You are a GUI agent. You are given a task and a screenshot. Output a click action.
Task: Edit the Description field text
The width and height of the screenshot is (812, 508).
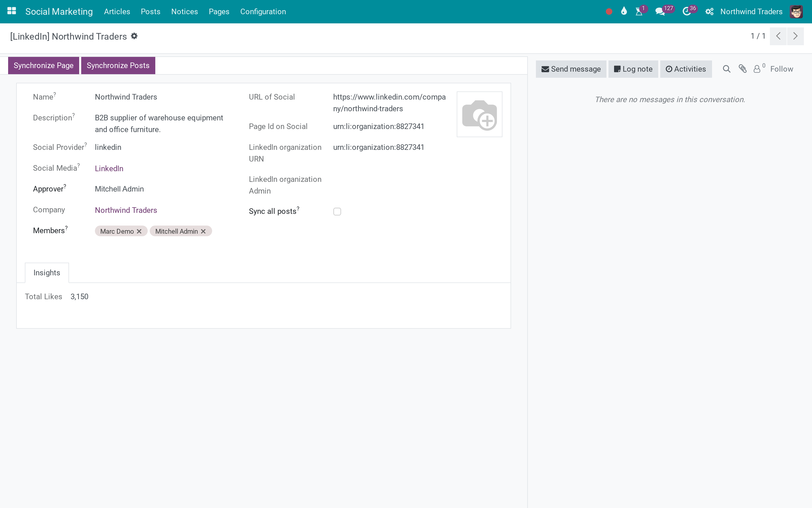[x=159, y=124]
